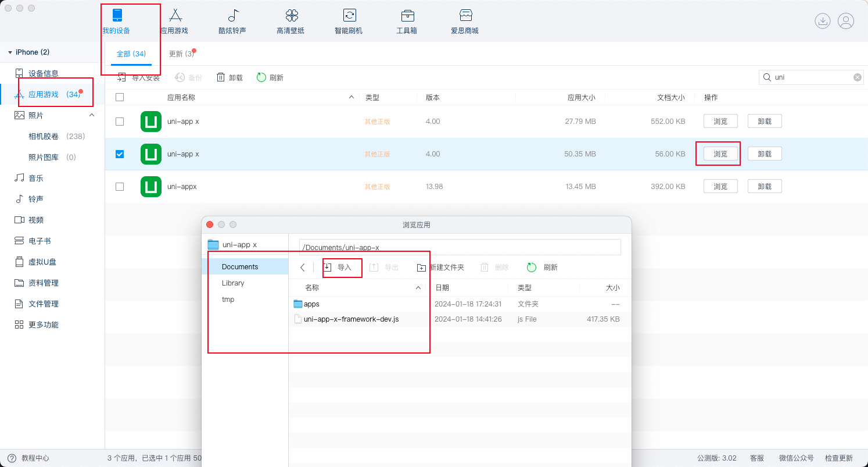
Task: Open the download manager icon
Action: (x=822, y=21)
